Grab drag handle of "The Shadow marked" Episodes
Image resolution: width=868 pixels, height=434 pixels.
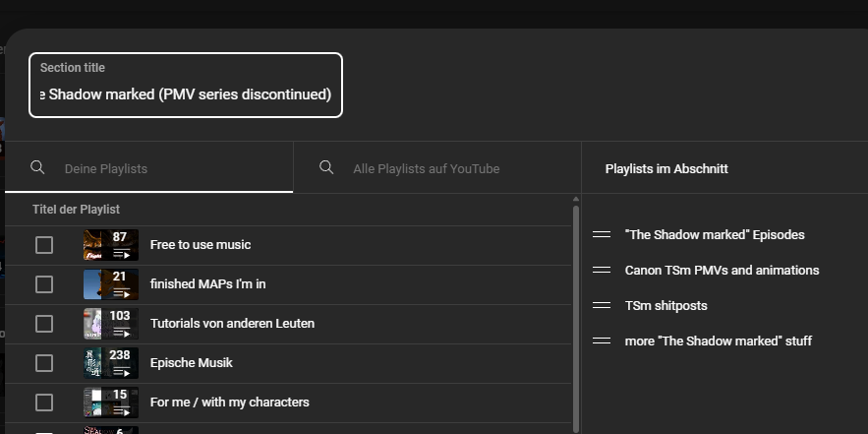(602, 235)
